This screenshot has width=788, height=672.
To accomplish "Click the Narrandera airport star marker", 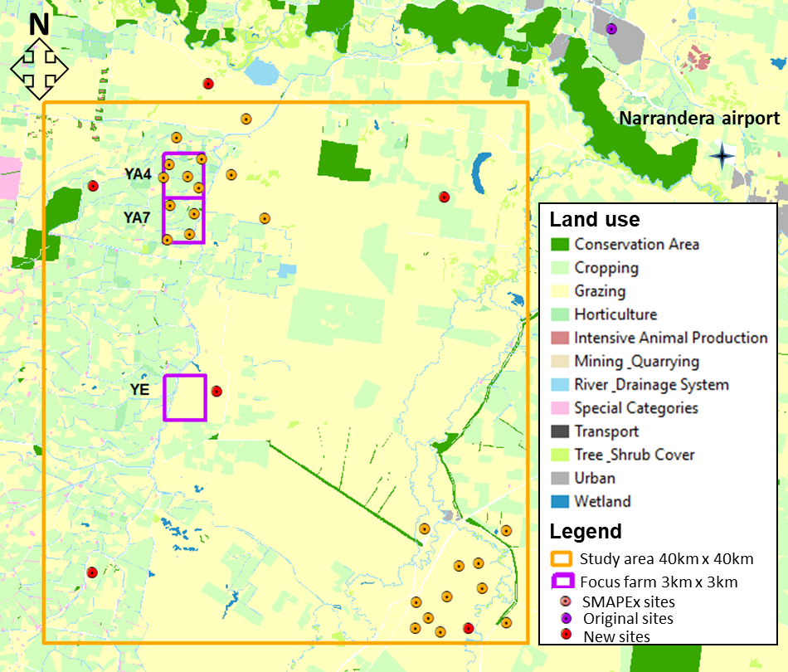I will click(722, 155).
